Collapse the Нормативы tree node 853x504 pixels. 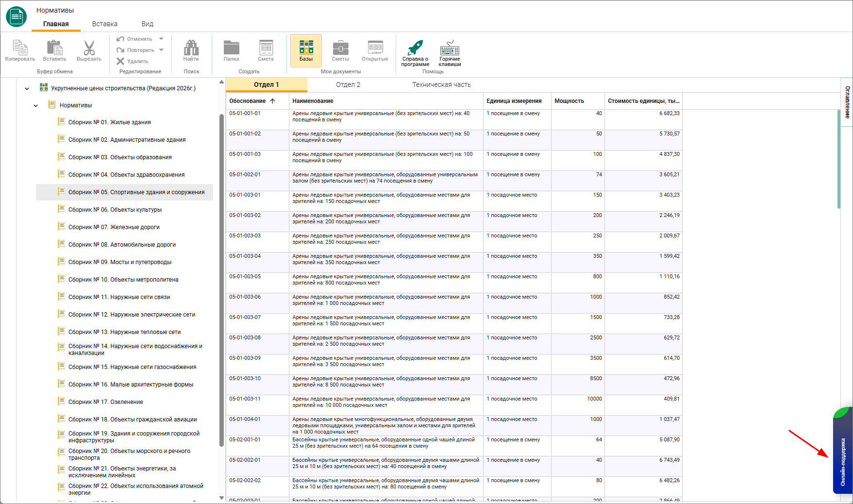coord(35,105)
